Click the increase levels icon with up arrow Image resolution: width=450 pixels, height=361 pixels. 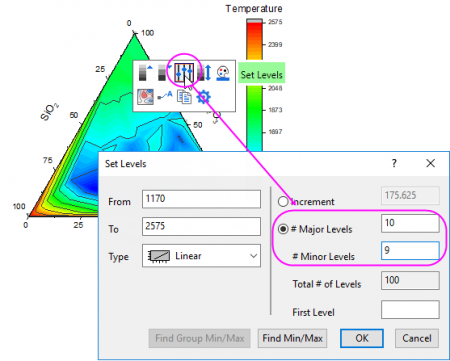coord(146,73)
